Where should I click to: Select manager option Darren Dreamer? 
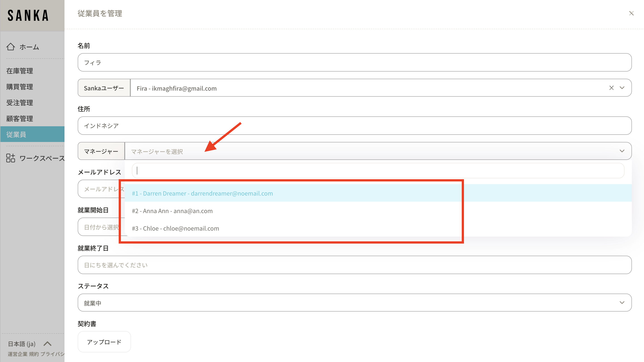click(202, 193)
